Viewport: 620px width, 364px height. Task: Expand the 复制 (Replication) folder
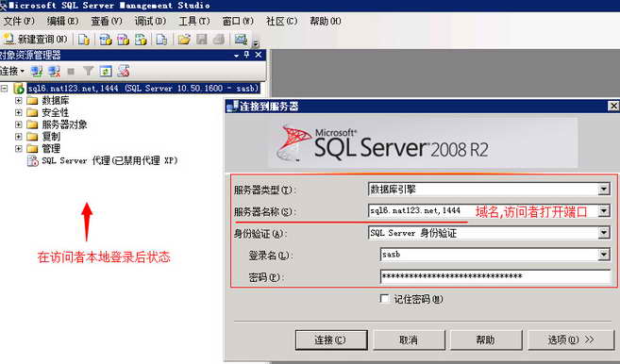tap(18, 137)
